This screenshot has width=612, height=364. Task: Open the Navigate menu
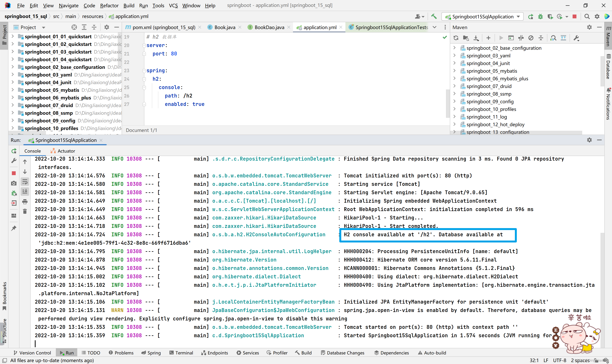click(68, 5)
